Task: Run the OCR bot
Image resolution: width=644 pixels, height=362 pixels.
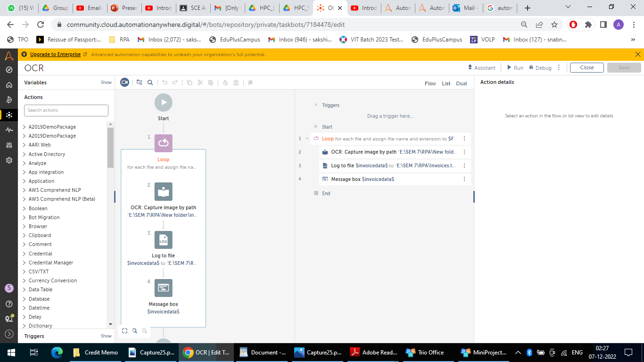Action: (515, 67)
